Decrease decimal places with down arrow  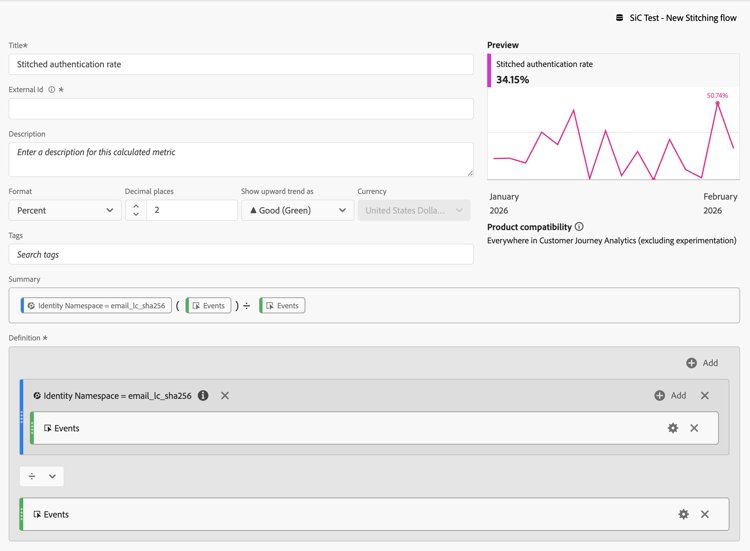(x=136, y=215)
